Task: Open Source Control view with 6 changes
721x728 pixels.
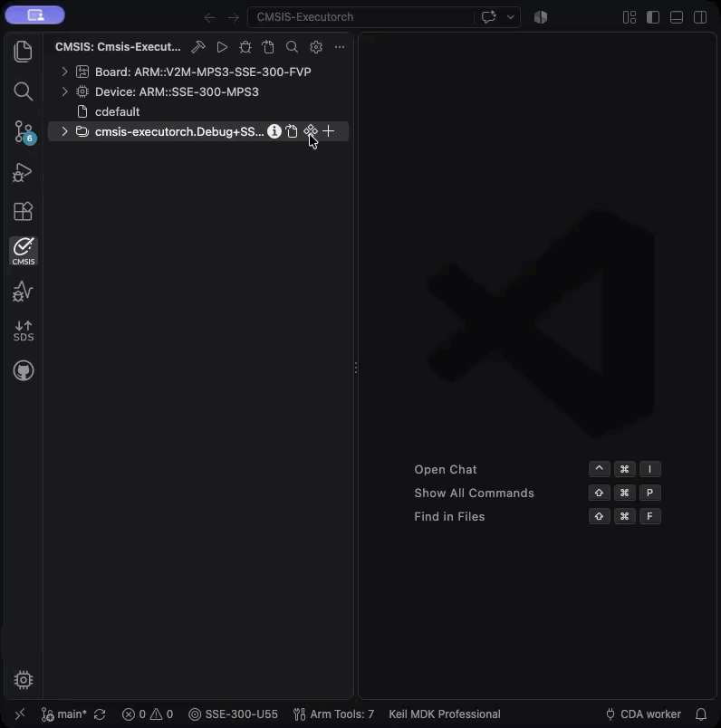Action: (24, 132)
